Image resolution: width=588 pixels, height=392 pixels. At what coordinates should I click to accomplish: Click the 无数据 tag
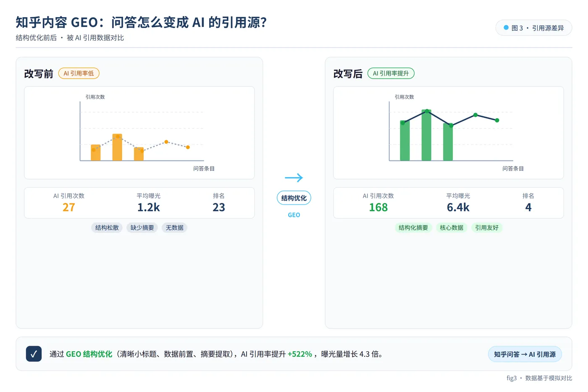[175, 228]
